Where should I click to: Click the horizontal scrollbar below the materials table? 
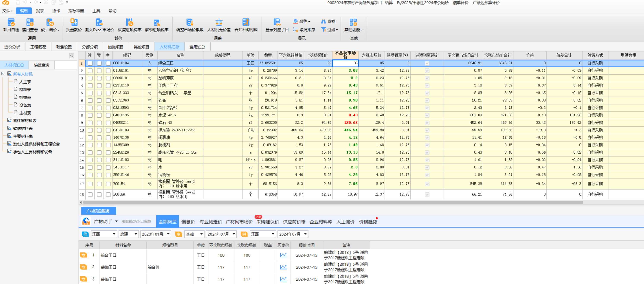(x=333, y=202)
